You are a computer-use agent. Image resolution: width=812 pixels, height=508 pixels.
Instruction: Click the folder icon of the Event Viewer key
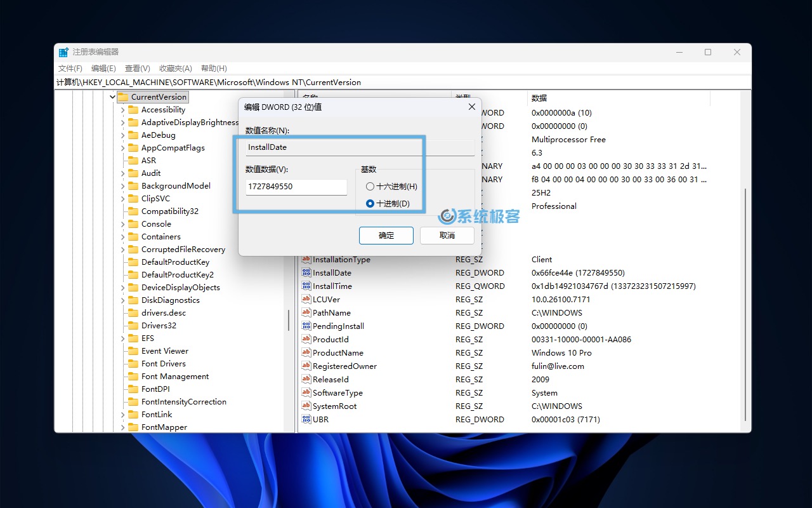click(x=133, y=351)
